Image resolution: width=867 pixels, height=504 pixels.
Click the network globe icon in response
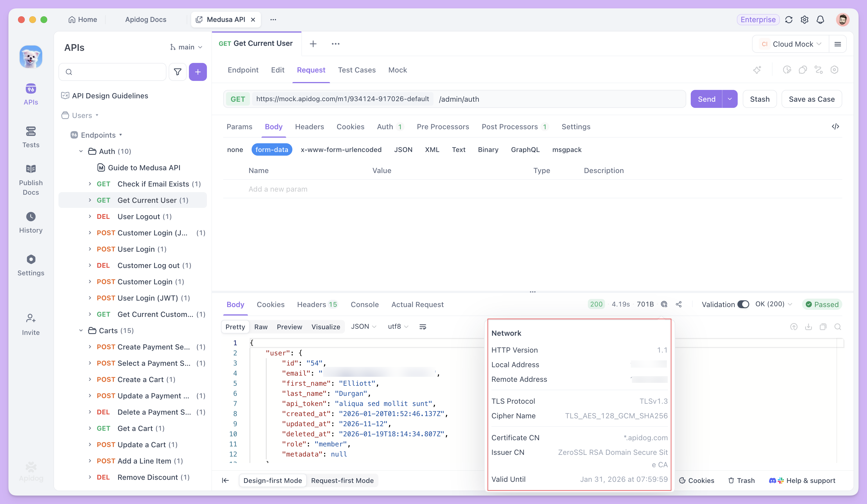click(664, 304)
